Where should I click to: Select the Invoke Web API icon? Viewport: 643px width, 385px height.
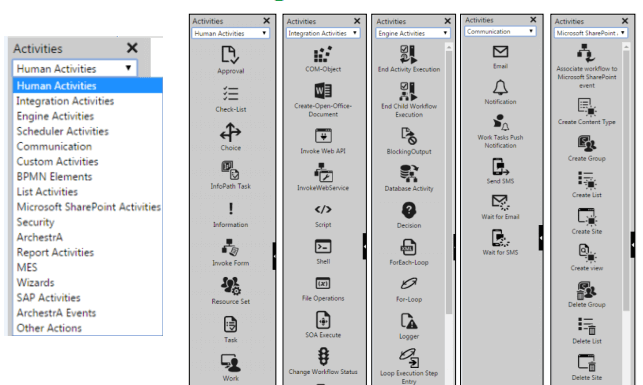click(x=323, y=136)
